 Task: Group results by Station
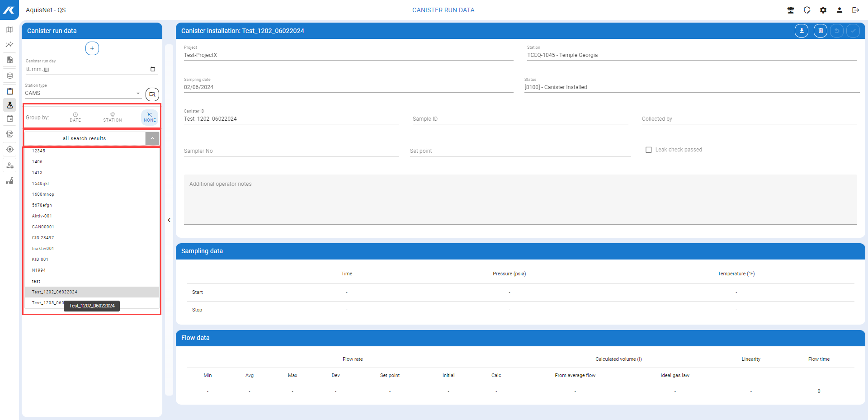pyautogui.click(x=113, y=117)
